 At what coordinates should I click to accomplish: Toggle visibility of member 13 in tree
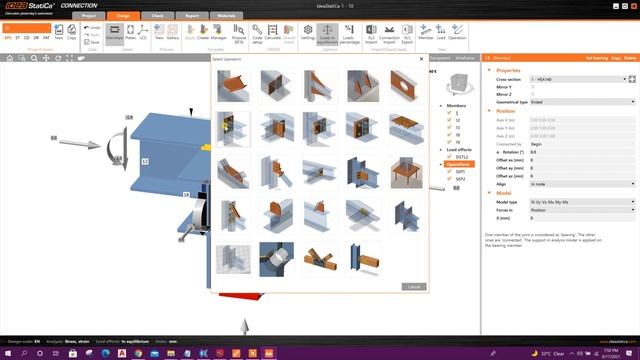pyautogui.click(x=449, y=128)
